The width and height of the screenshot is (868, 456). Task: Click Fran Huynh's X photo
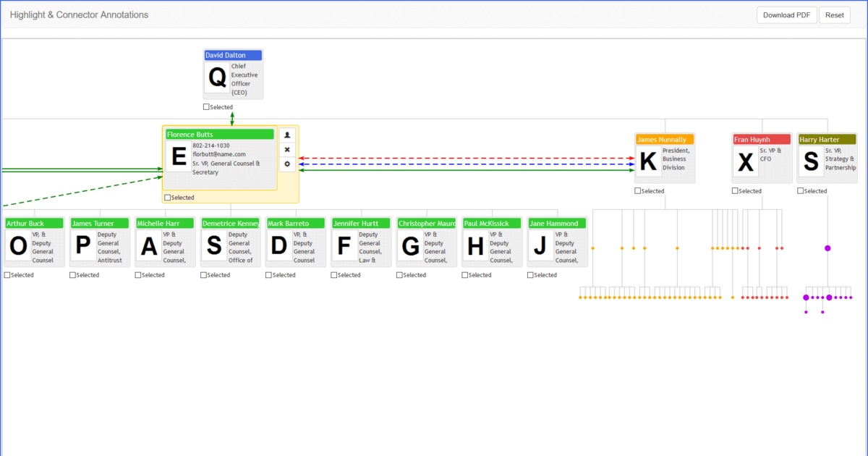click(x=745, y=161)
